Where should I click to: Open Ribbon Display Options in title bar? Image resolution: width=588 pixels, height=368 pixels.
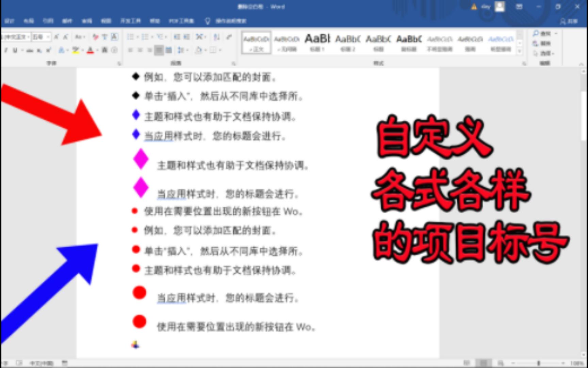tap(519, 6)
